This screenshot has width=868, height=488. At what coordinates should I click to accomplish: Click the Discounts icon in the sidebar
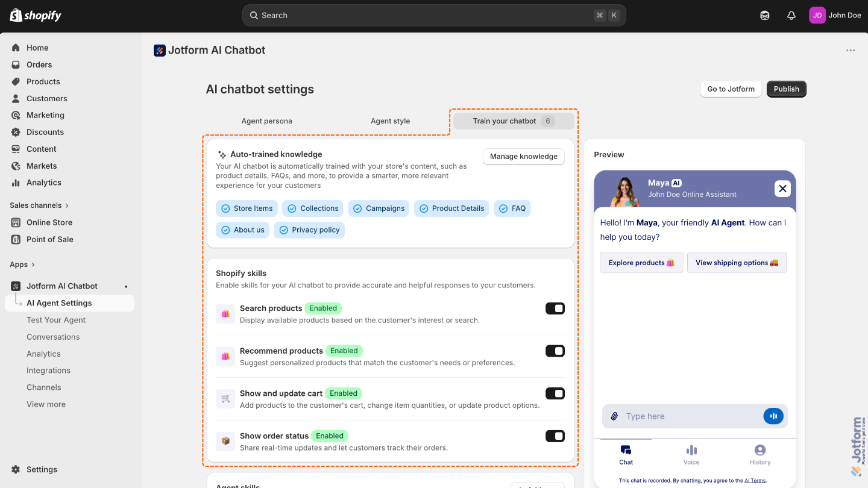(x=17, y=132)
